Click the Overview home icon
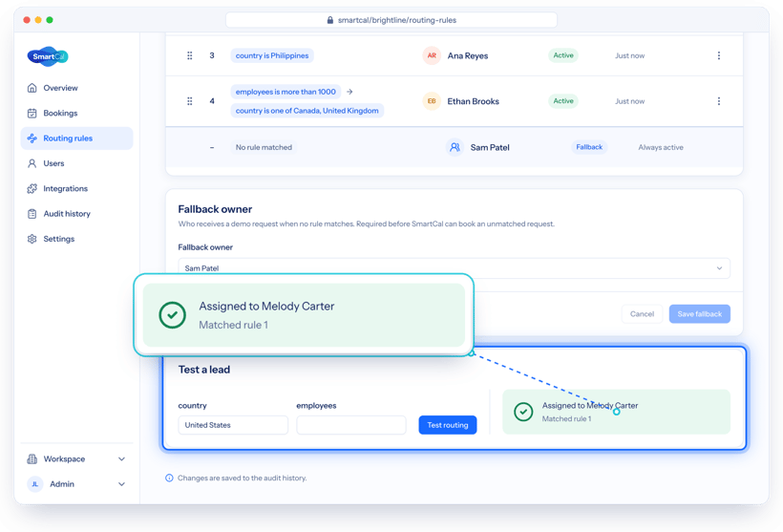Image resolution: width=783 pixels, height=532 pixels. [32, 88]
